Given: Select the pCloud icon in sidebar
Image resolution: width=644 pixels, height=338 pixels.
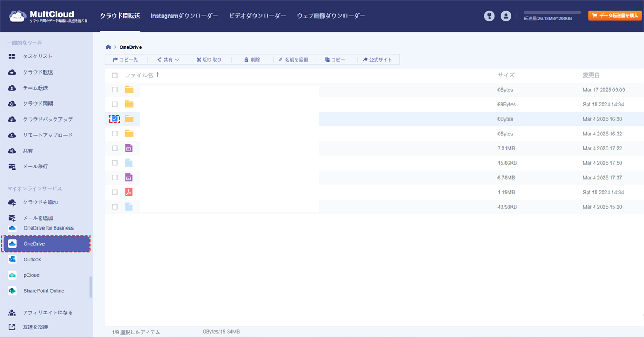Looking at the screenshot, I should [12, 275].
